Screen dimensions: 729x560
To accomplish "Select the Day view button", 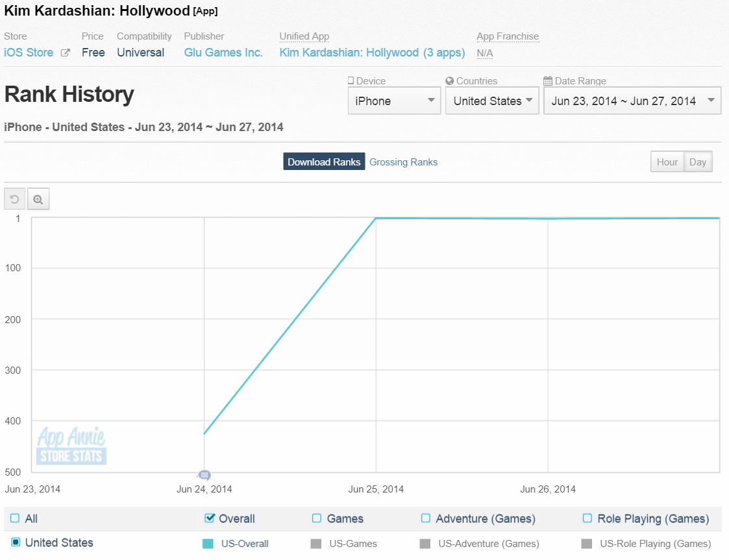I will (698, 162).
